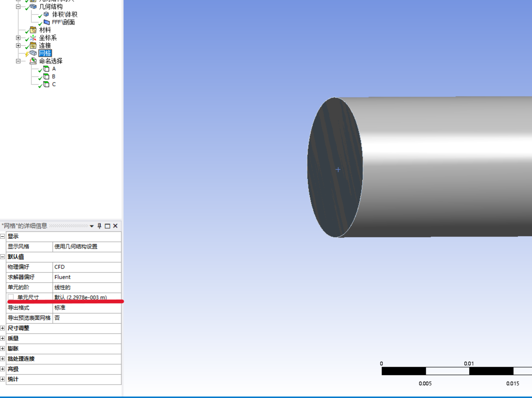Expand the 质量 section
Image resolution: width=532 pixels, height=398 pixels.
[x=3, y=338]
